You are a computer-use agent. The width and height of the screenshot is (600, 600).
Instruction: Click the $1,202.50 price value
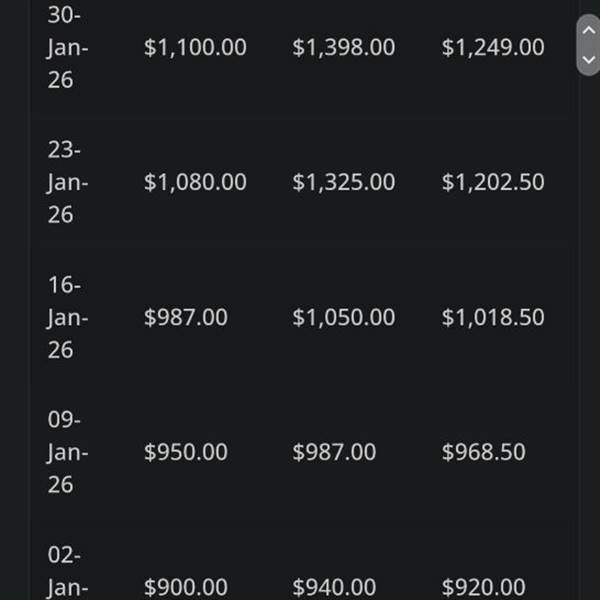point(493,182)
